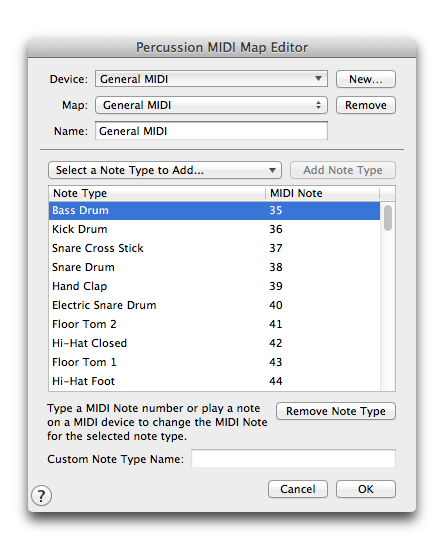Screen dimensions: 444x548
Task: Select the Kick Drum note type
Action: pos(214,229)
